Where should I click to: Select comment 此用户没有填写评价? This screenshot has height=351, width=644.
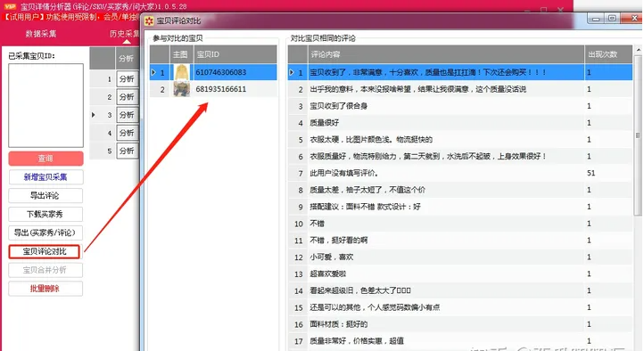pos(460,173)
